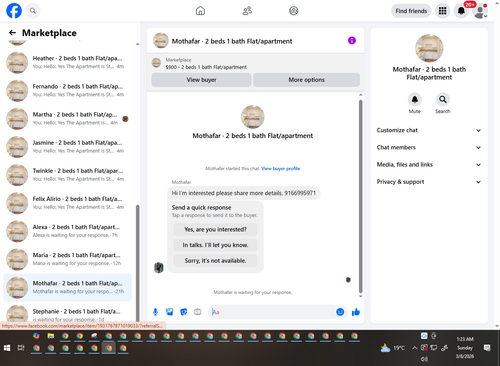This screenshot has width=500, height=366.
Task: Go to Home feed icon
Action: (x=200, y=11)
